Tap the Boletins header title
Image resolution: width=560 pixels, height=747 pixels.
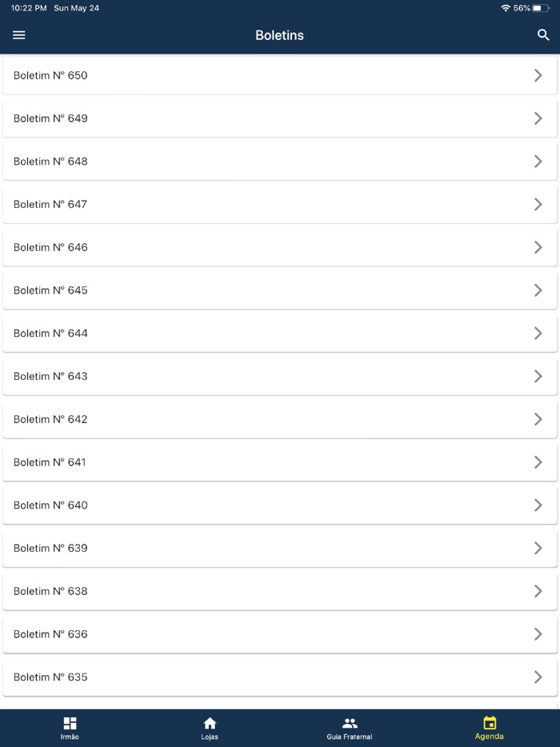[279, 35]
